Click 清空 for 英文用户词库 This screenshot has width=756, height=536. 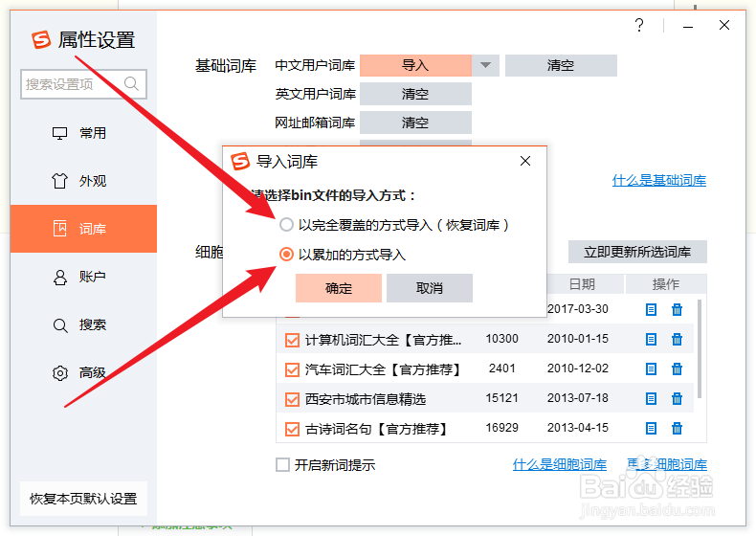point(415,94)
